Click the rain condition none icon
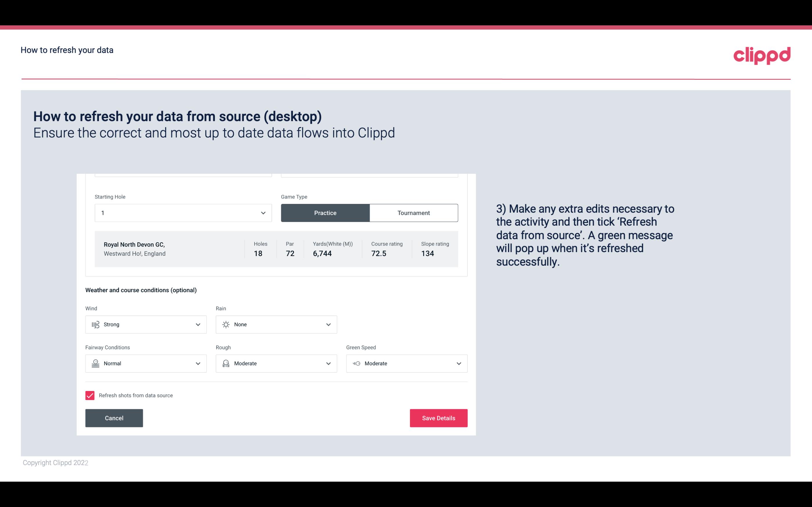Viewport: 812px width, 507px height. pyautogui.click(x=226, y=324)
